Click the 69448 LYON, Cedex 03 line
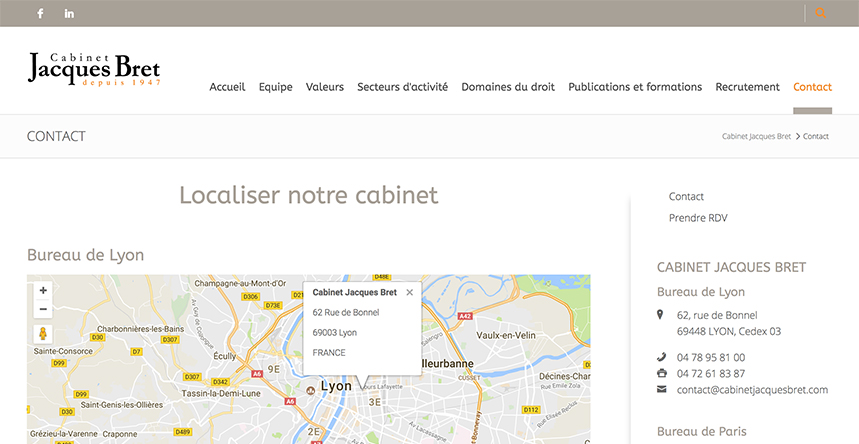The width and height of the screenshot is (859, 444). click(729, 331)
